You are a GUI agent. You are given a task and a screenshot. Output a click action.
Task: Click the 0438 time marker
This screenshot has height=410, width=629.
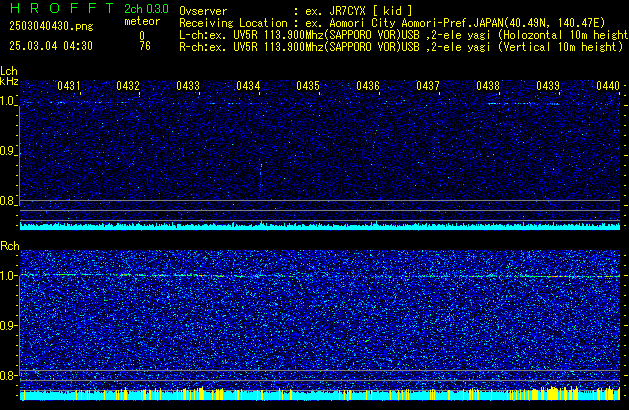(x=488, y=85)
